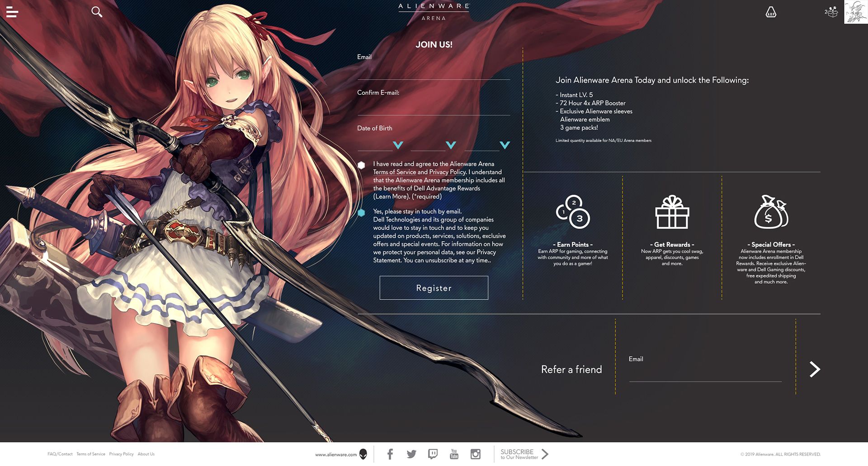Click the newsletter subscribe chevron arrow
868x466 pixels.
coord(545,454)
